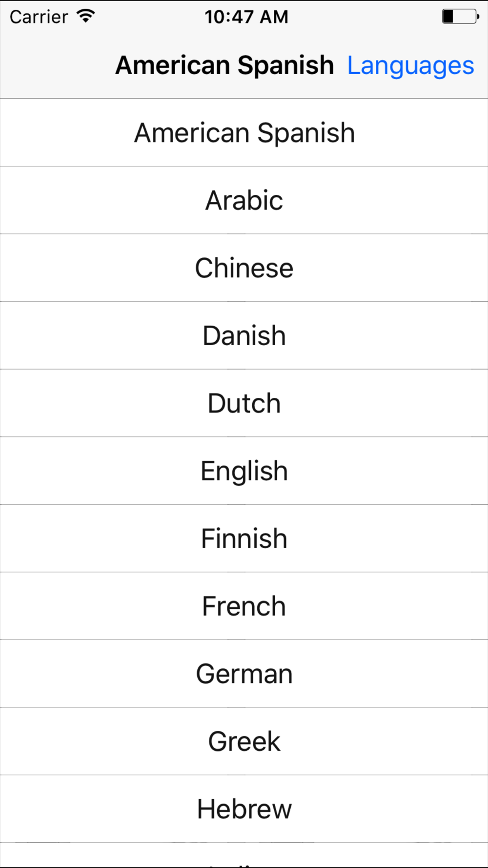Select the Finnish row
This screenshot has width=488, height=868.
click(244, 538)
